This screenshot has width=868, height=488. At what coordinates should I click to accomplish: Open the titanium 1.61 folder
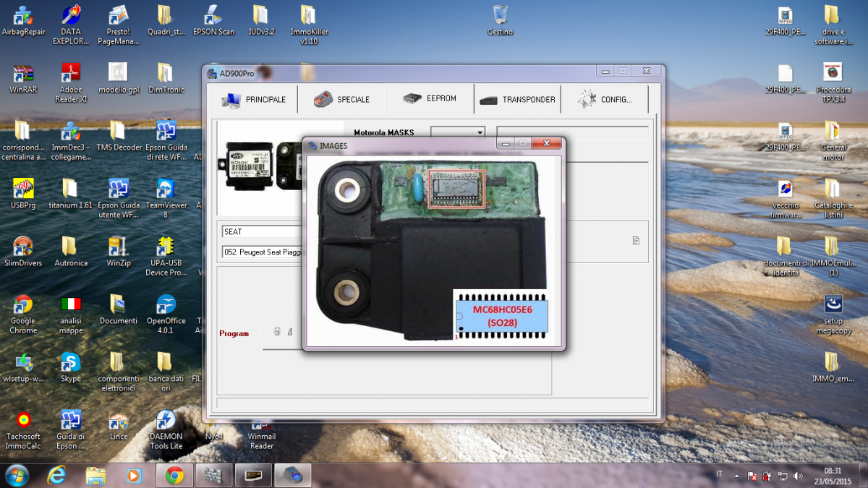click(x=71, y=194)
